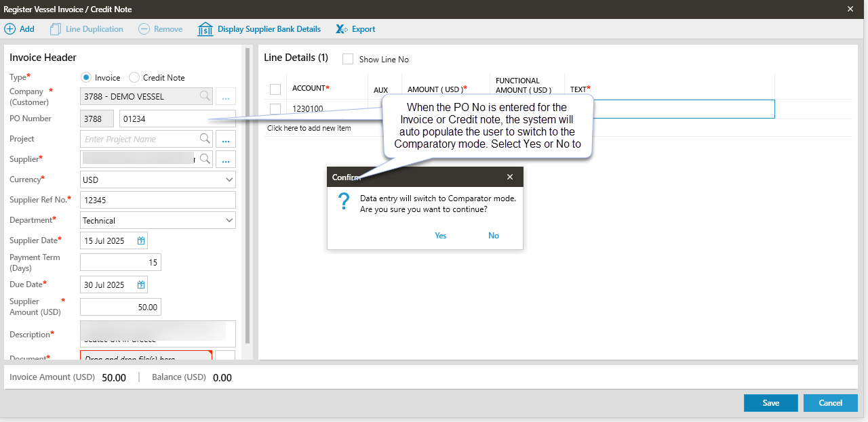Image resolution: width=868 pixels, height=422 pixels.
Task: Click Supplier Ref No. field 12345
Action: (x=158, y=200)
